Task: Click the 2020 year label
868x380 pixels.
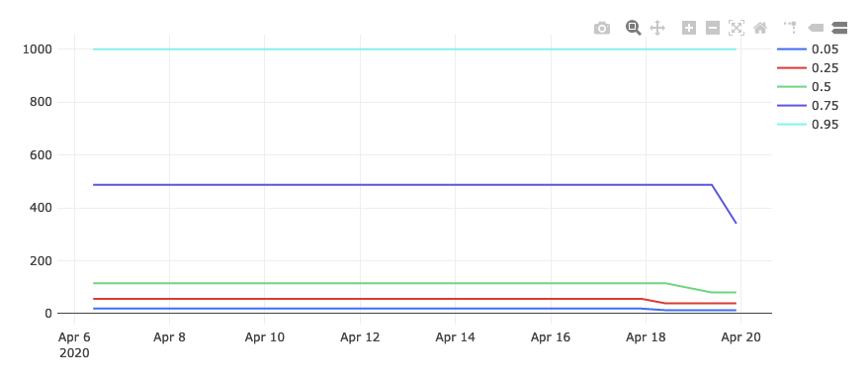Action: point(75,353)
